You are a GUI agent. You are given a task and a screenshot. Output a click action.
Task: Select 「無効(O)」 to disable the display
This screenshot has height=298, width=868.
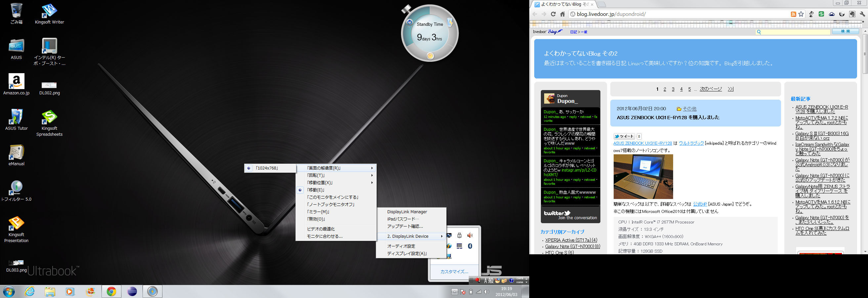point(336,219)
